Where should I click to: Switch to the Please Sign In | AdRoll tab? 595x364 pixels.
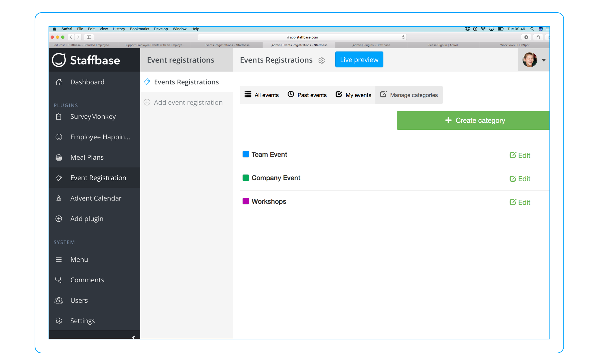pyautogui.click(x=443, y=45)
